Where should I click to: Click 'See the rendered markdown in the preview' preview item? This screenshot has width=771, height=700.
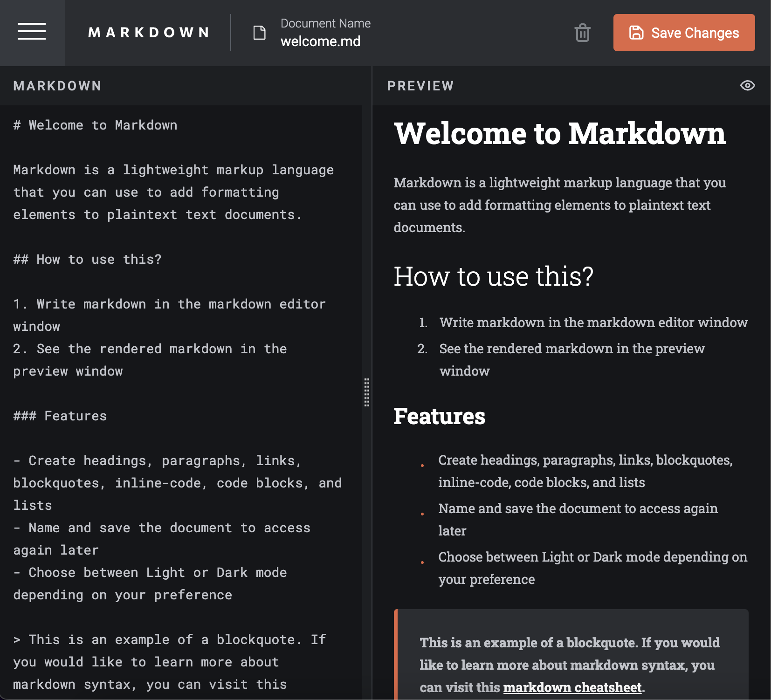572,360
